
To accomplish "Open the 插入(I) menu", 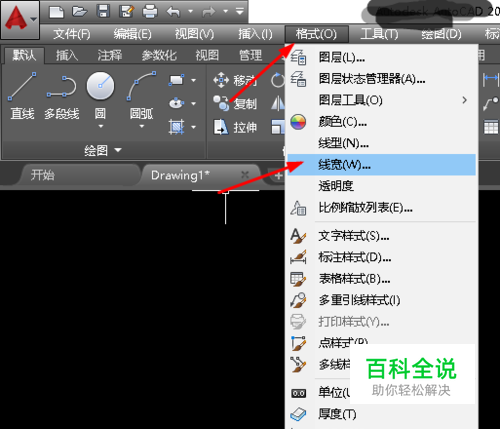I will point(255,34).
